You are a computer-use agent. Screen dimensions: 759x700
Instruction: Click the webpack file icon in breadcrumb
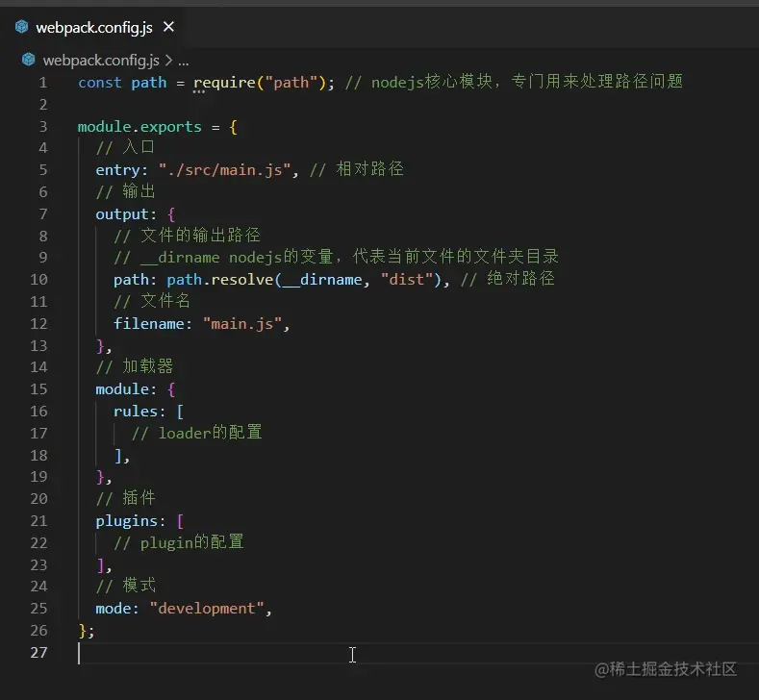28,60
